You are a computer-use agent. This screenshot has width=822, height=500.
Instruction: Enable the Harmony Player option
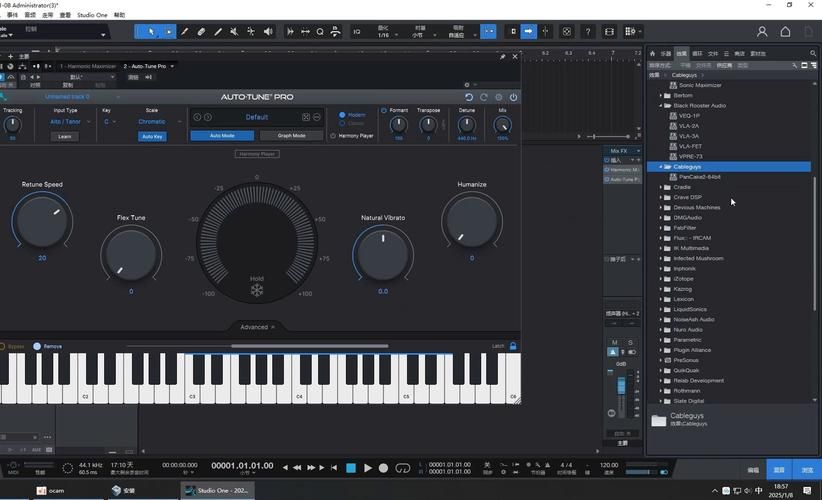(x=333, y=136)
